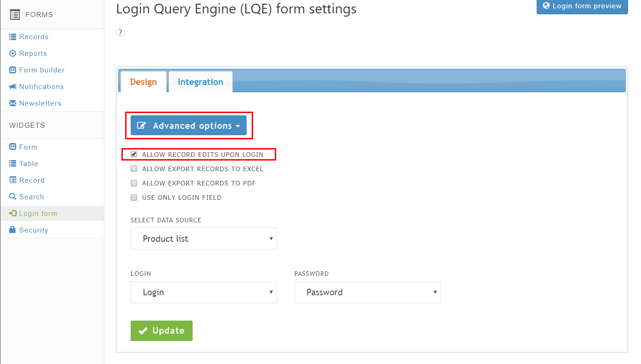The image size is (641, 364).
Task: Click the question mark help icon
Action: pyautogui.click(x=120, y=32)
